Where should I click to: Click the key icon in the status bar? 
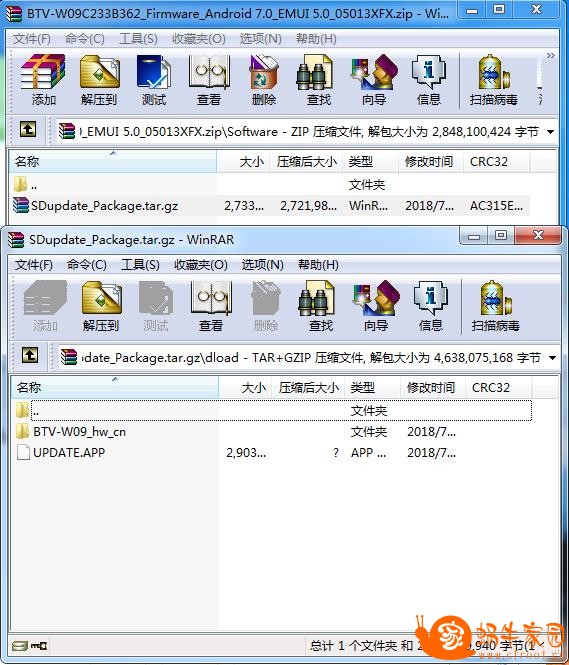pos(39,646)
